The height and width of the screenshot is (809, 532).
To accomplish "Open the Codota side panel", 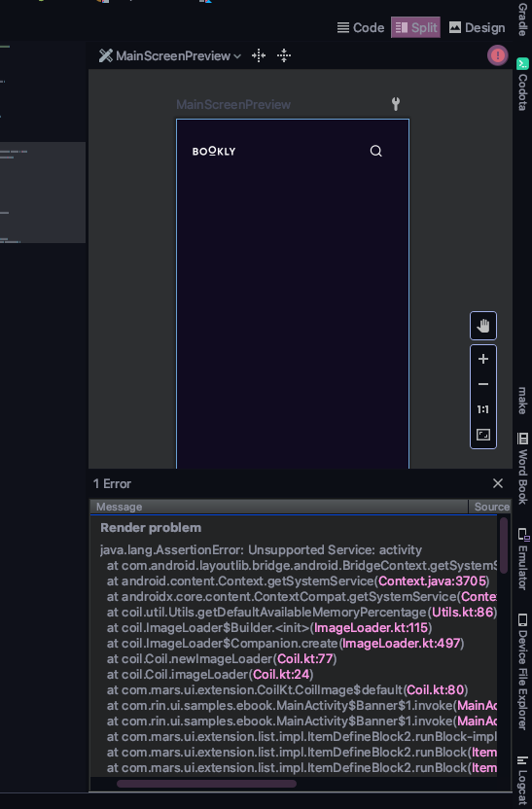I will tap(522, 86).
